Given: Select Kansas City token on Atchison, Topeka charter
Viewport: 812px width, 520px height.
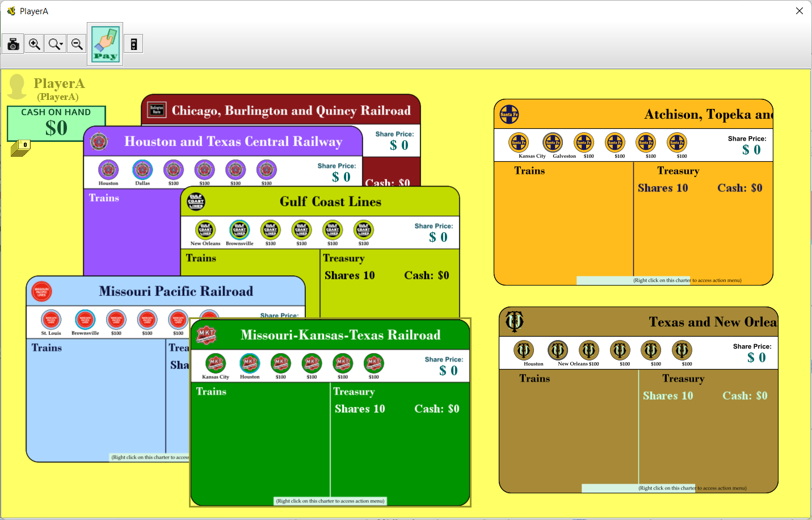Looking at the screenshot, I should coord(519,142).
